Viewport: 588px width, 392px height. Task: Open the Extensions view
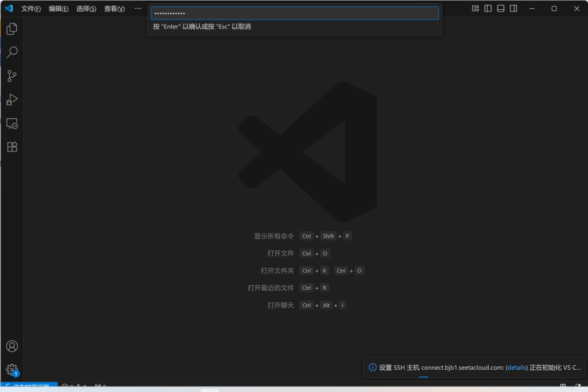[12, 146]
